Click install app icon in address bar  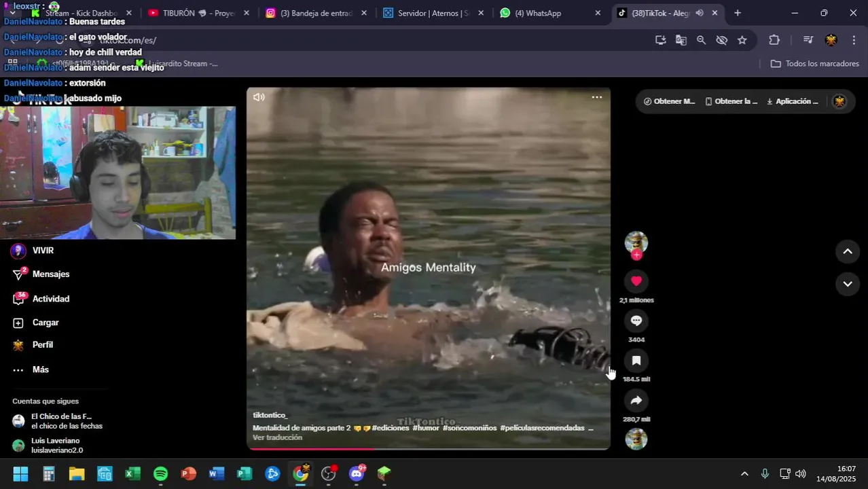(x=660, y=40)
